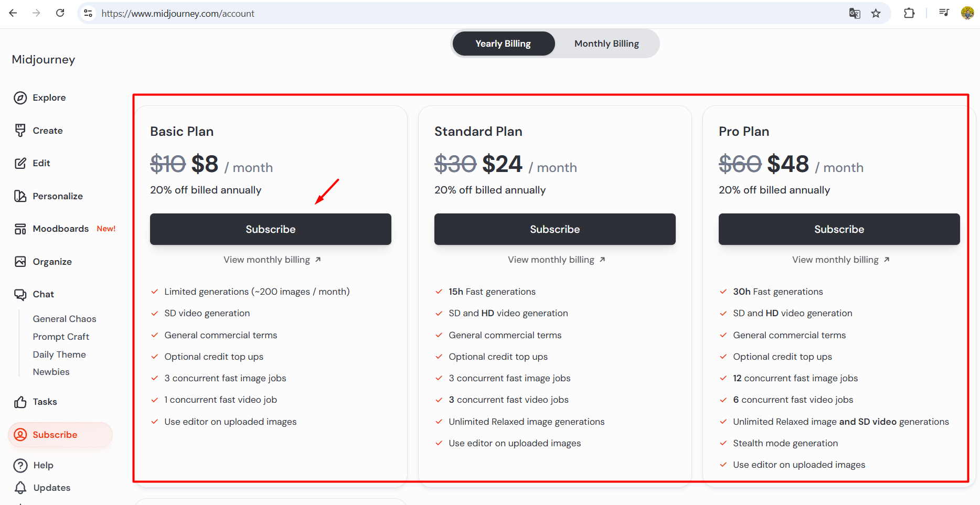Viewport: 980px width, 505px height.
Task: Reload the page
Action: pos(60,13)
